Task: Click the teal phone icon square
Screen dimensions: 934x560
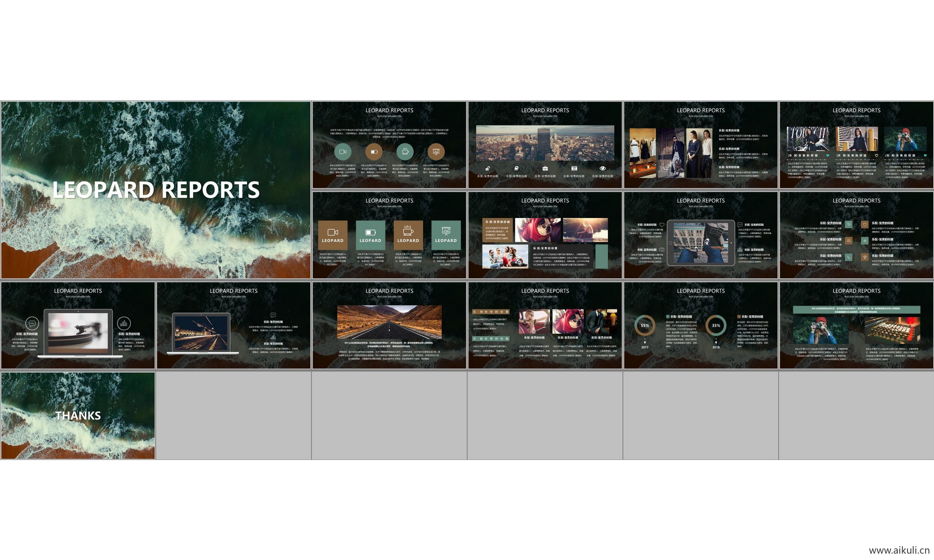Action: tap(848, 257)
